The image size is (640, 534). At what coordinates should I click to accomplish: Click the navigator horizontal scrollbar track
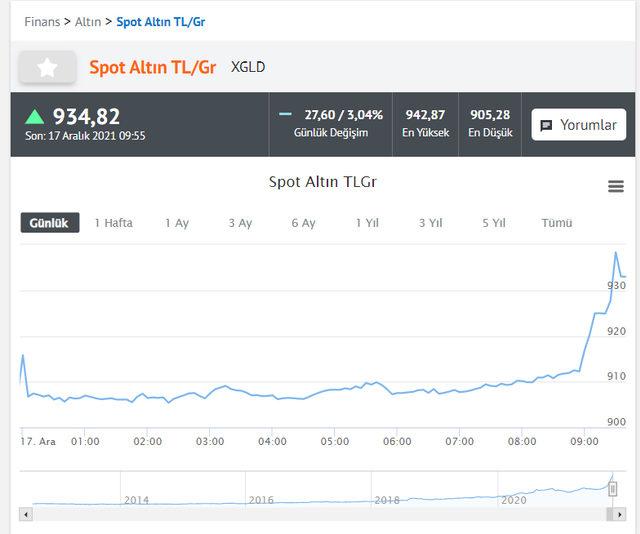click(x=319, y=514)
